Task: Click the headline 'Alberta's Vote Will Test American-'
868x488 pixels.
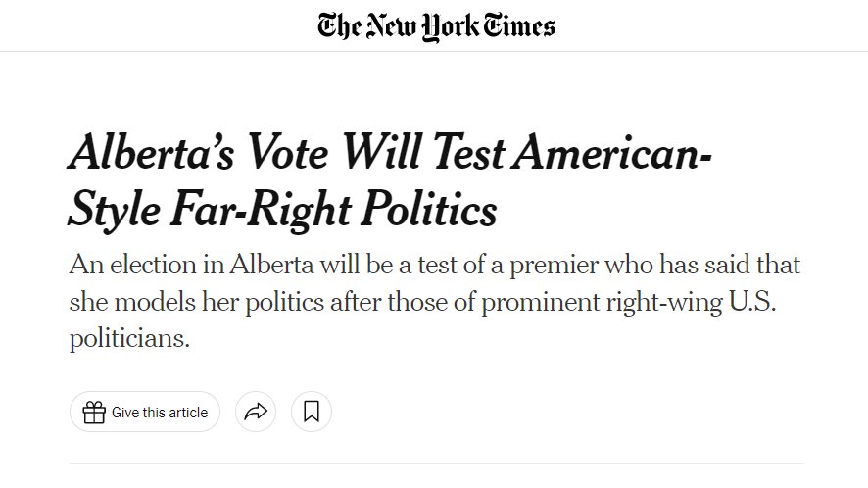Action: click(390, 152)
